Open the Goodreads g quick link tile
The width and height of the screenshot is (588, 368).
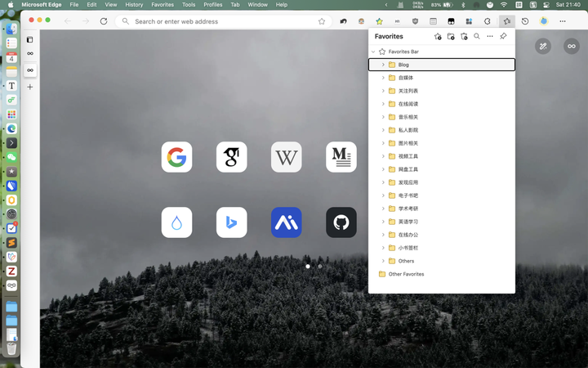pyautogui.click(x=231, y=157)
